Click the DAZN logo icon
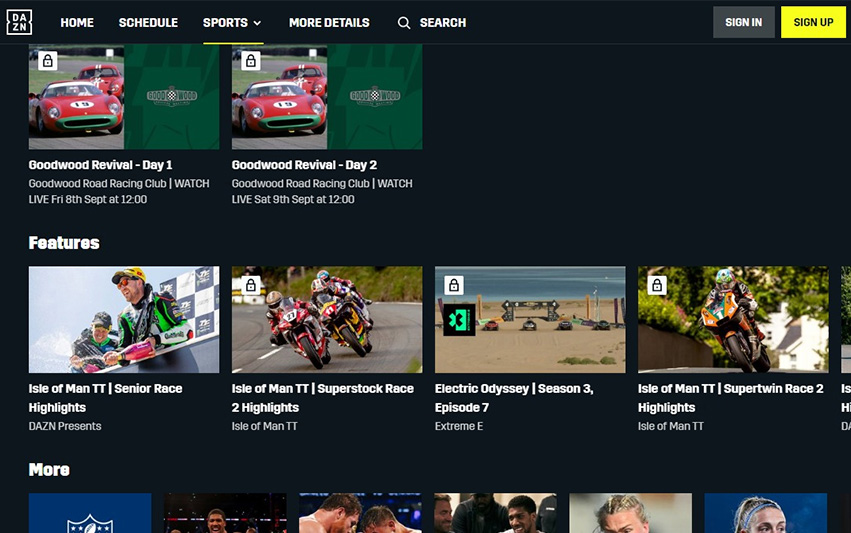This screenshot has width=851, height=533. tap(19, 22)
